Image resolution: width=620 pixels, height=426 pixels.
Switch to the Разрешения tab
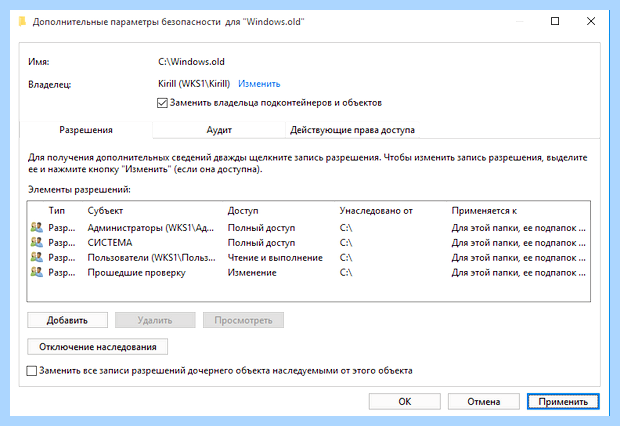tap(86, 130)
